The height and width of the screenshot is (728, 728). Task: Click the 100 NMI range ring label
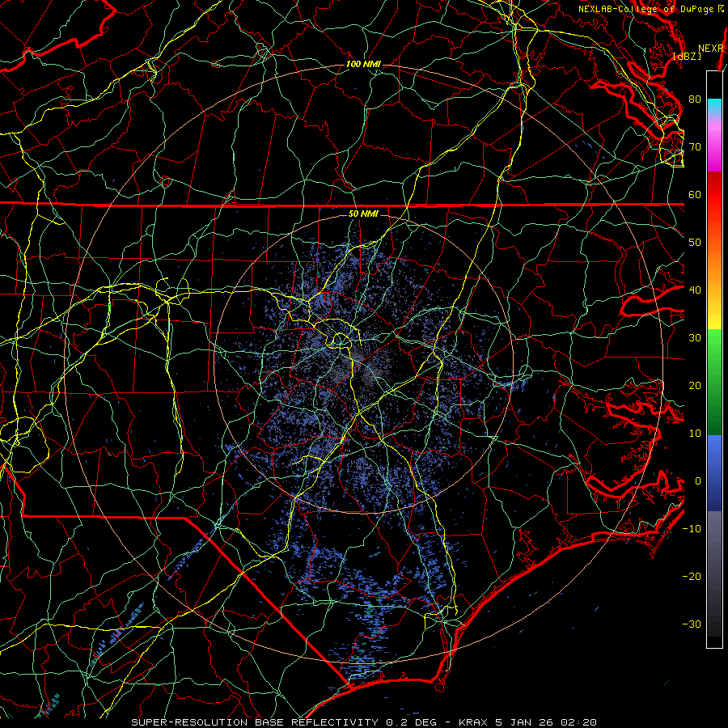[363, 64]
